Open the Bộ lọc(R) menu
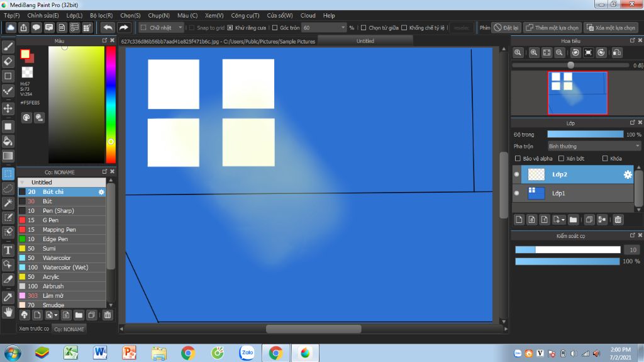The height and width of the screenshot is (362, 644). click(101, 15)
